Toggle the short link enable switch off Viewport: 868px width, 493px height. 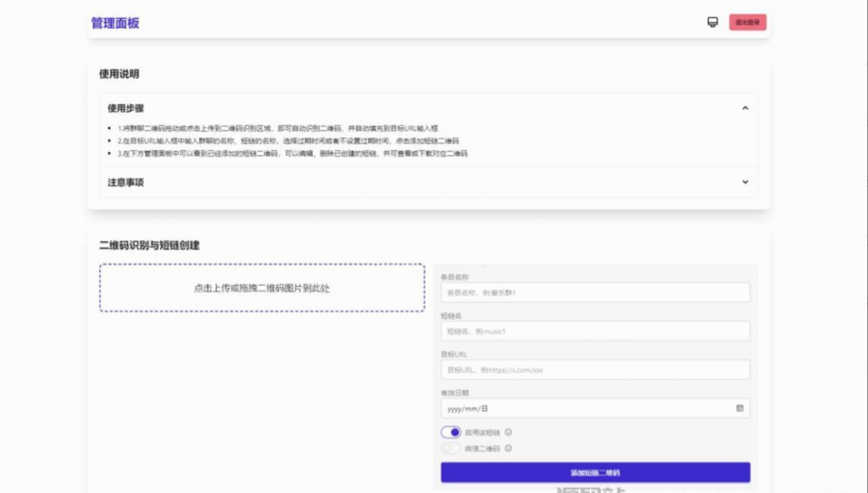452,432
